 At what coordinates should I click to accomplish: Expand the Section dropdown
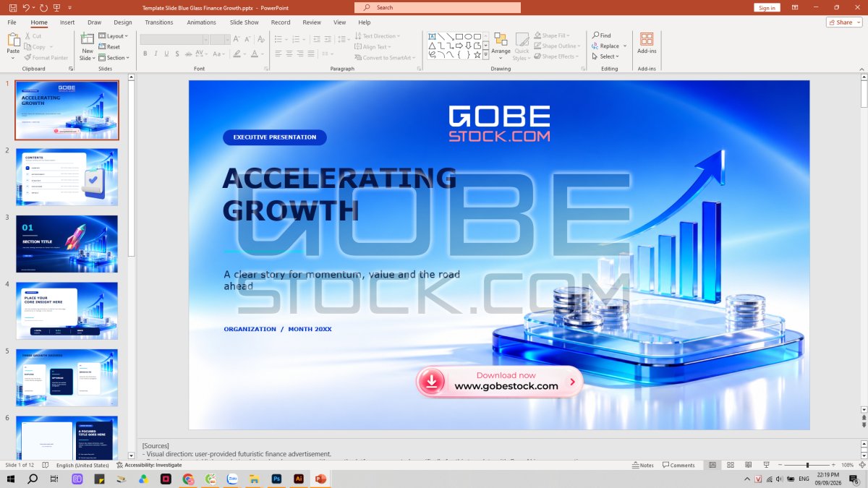pyautogui.click(x=114, y=58)
